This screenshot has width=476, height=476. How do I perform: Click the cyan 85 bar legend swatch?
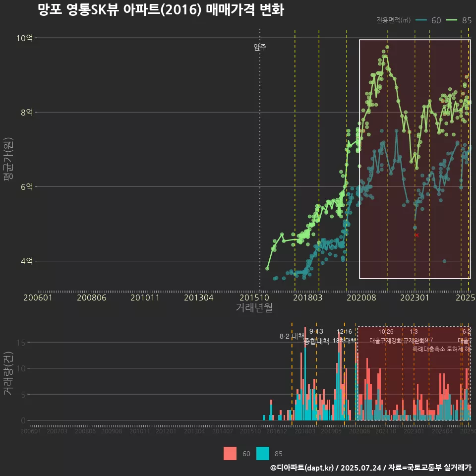coord(263,454)
